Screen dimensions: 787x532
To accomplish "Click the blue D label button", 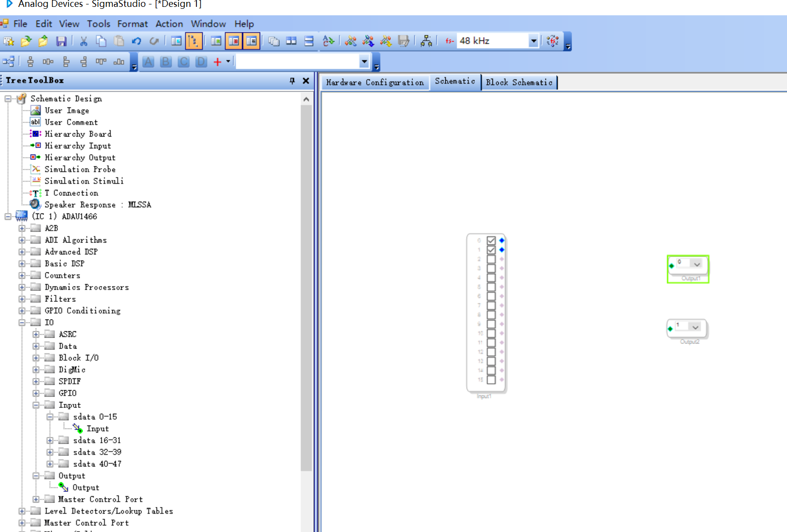I will [201, 62].
